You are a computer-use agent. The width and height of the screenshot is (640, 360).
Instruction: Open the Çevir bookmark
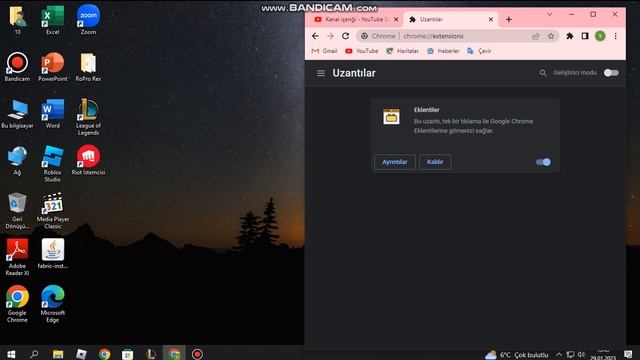[479, 51]
